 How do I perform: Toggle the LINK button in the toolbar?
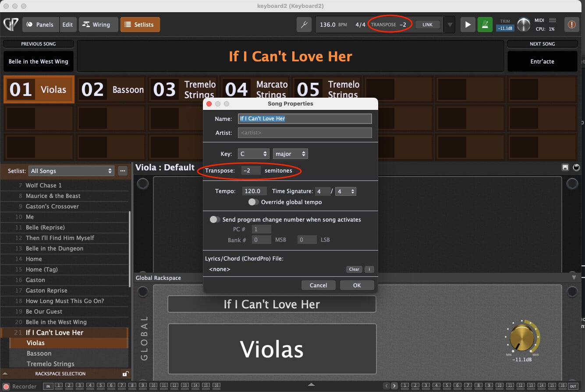[x=427, y=25]
